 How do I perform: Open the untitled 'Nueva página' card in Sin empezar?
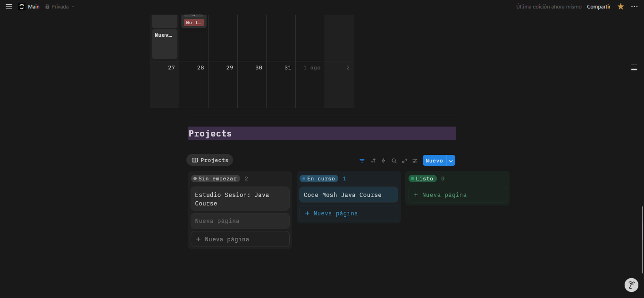(240, 221)
